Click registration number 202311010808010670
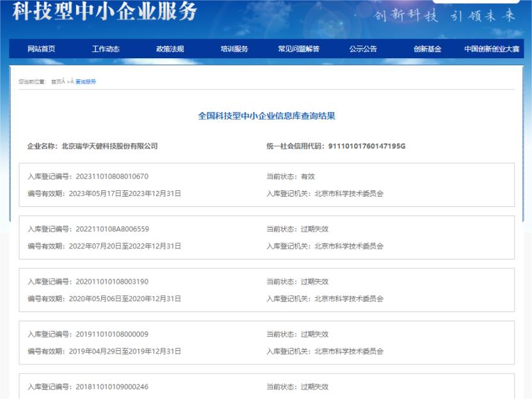Image resolution: width=532 pixels, height=399 pixels. (x=112, y=176)
